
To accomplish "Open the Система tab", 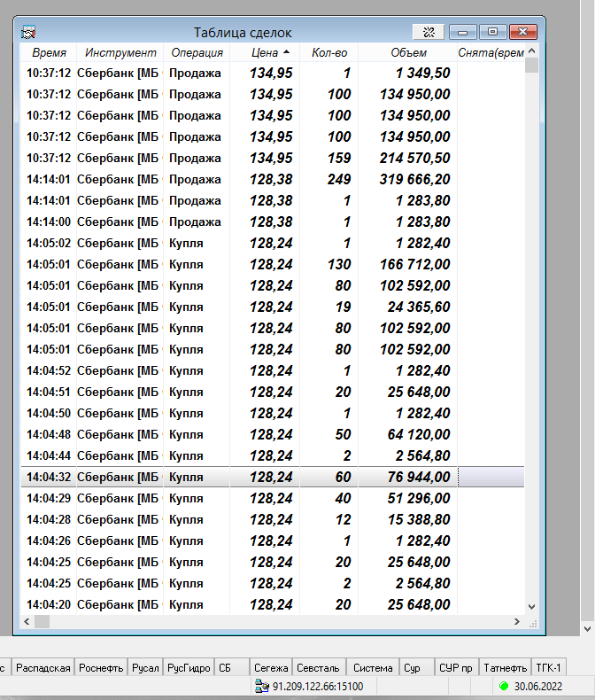I will click(x=373, y=668).
